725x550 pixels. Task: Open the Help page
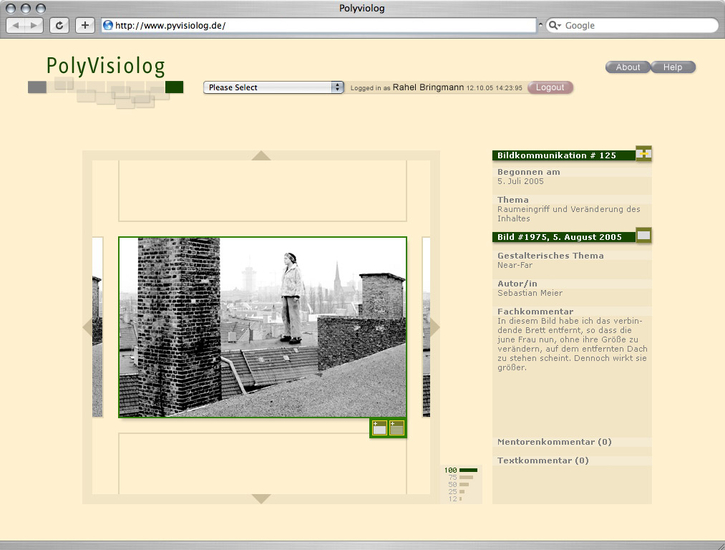673,67
